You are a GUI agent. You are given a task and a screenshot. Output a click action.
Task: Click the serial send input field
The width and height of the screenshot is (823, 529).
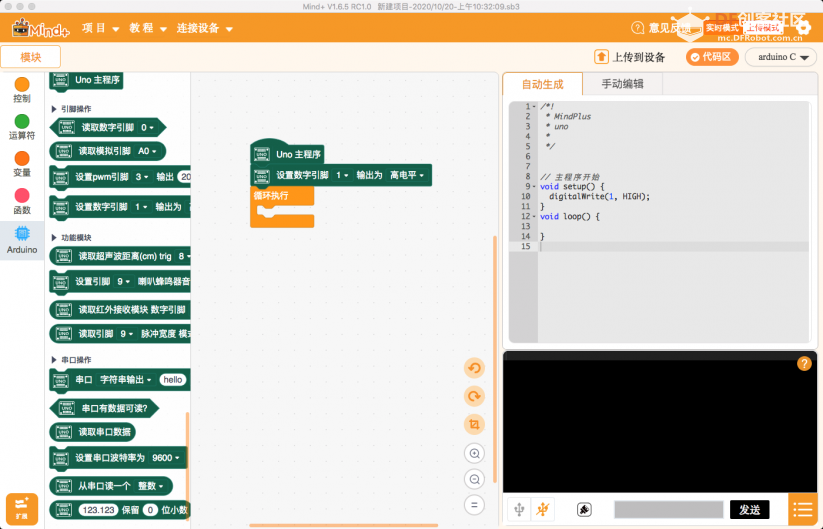(668, 510)
